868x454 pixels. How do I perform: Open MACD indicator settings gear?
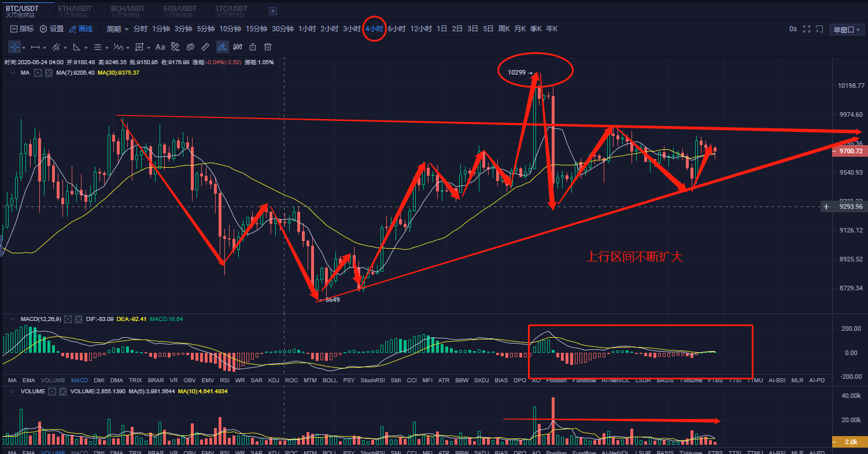coord(68,319)
